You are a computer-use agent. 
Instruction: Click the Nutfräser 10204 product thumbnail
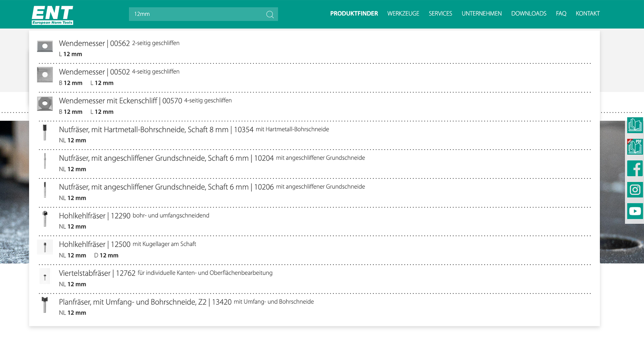[x=45, y=161]
